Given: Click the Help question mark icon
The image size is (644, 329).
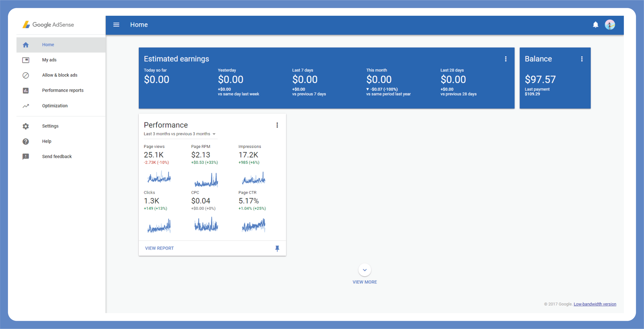Looking at the screenshot, I should pos(26,141).
